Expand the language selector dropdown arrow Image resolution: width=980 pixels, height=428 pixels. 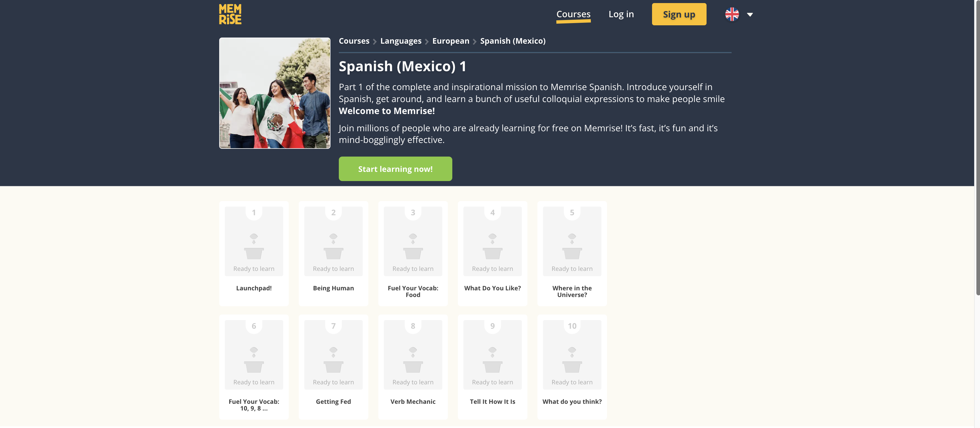pos(750,15)
